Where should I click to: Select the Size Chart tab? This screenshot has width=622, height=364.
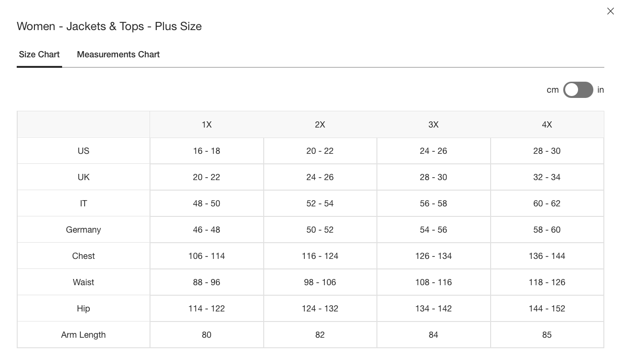(39, 54)
